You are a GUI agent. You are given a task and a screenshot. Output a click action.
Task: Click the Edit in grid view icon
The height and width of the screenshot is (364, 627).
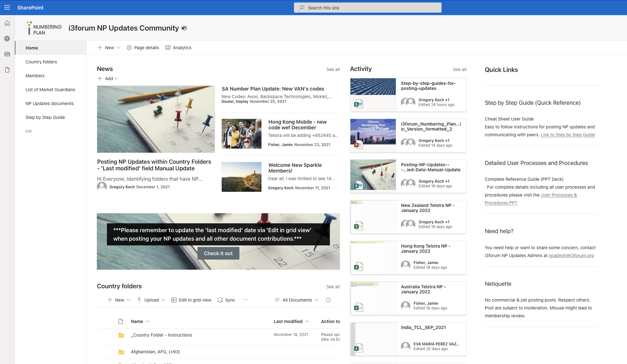coord(174,300)
